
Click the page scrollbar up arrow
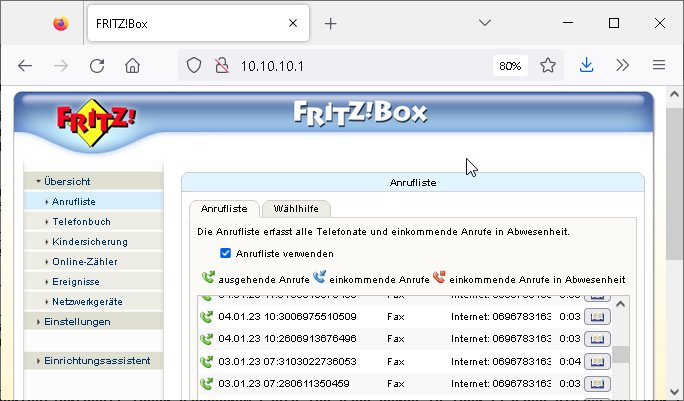[674, 94]
